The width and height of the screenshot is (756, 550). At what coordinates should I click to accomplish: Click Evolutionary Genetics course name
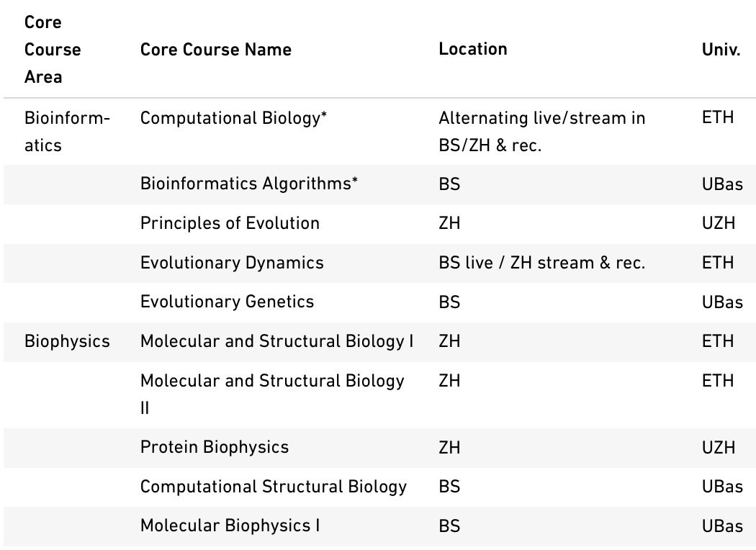coord(227,302)
